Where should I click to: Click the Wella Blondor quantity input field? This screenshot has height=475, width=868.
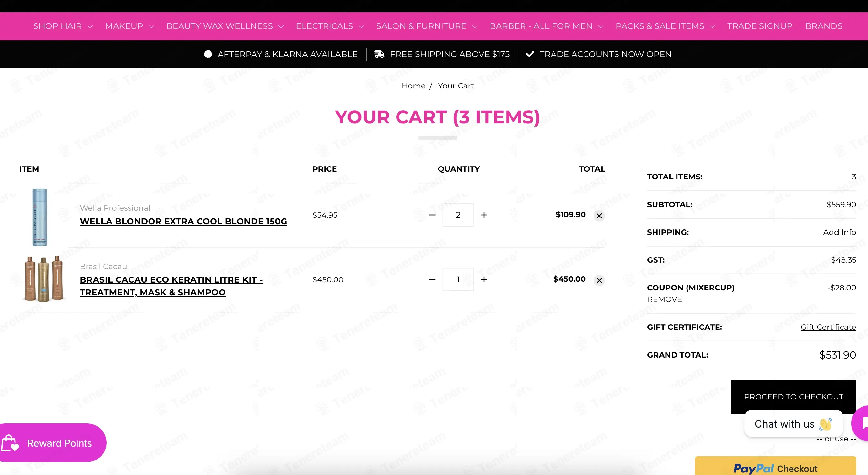tap(458, 215)
